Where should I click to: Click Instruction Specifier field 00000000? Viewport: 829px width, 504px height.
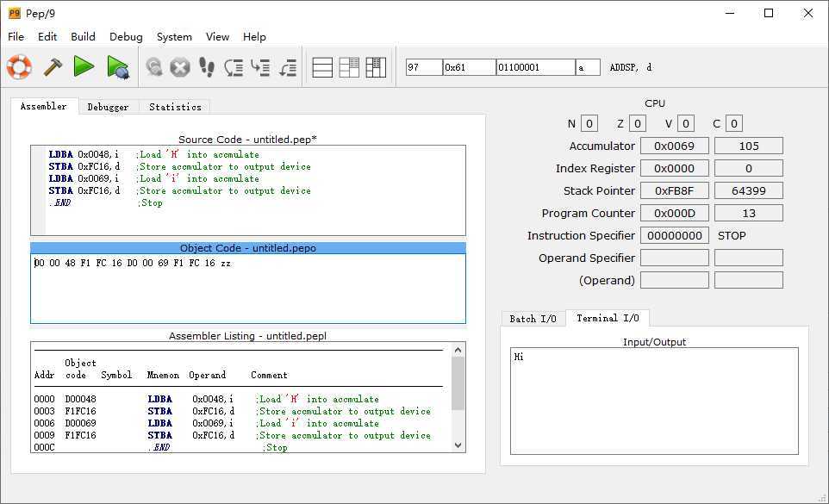(675, 235)
